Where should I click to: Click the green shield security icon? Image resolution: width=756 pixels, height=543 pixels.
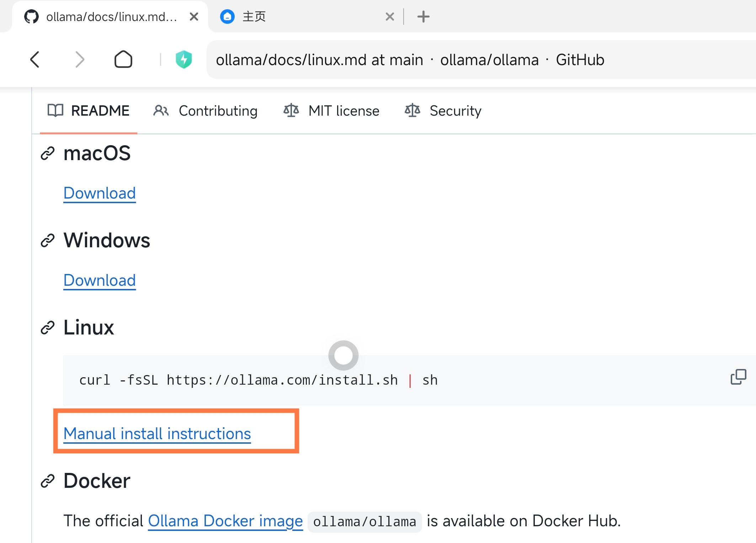click(x=184, y=59)
